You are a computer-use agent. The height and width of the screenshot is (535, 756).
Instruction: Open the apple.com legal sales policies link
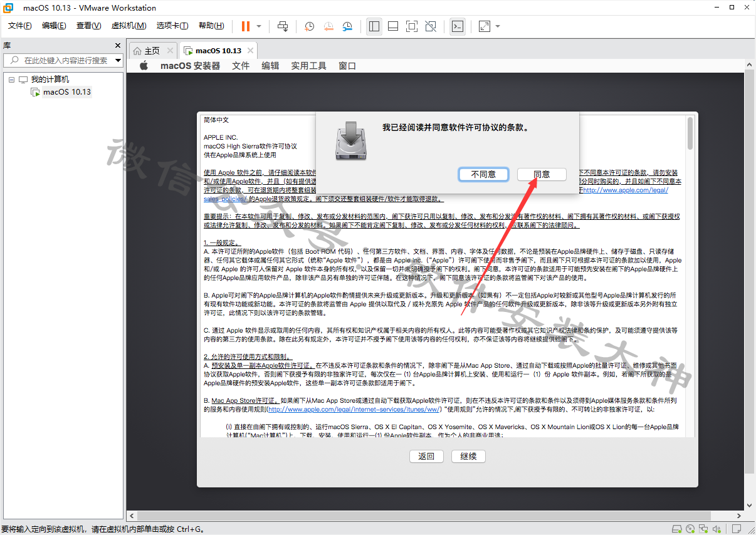(x=624, y=190)
